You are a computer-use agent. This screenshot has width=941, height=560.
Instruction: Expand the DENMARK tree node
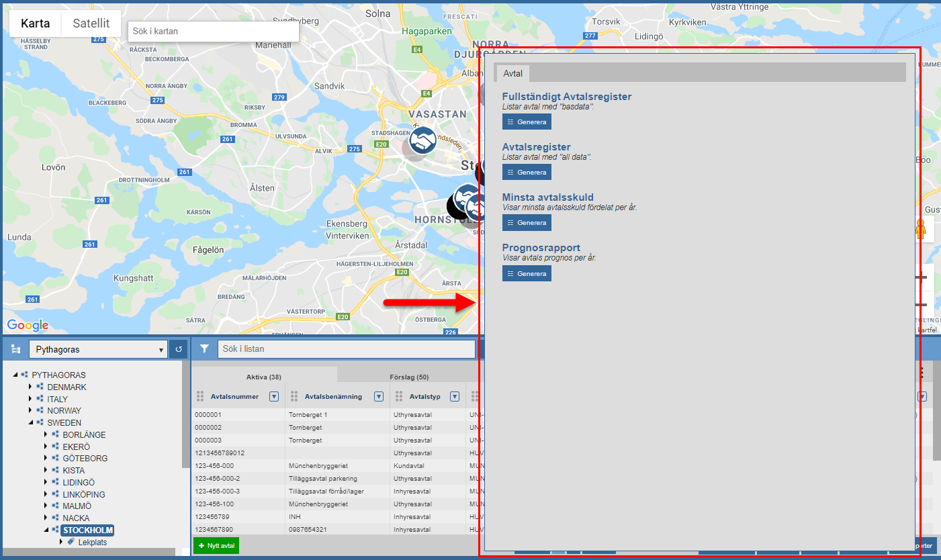pyautogui.click(x=30, y=387)
